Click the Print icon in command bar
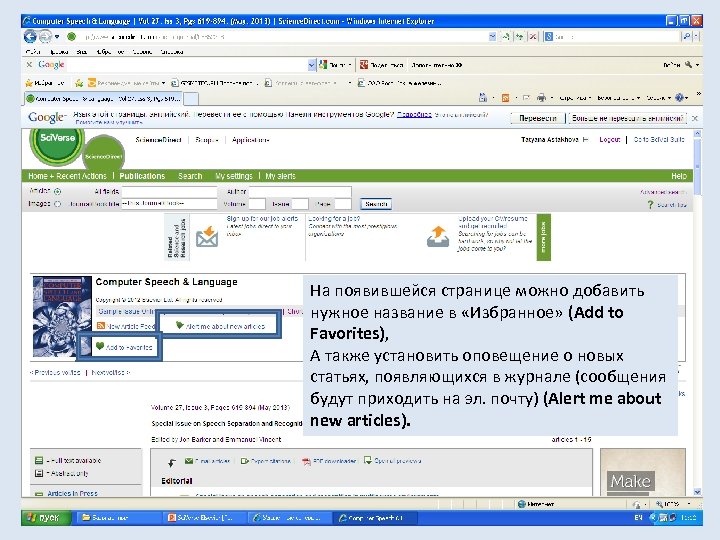 [x=541, y=97]
